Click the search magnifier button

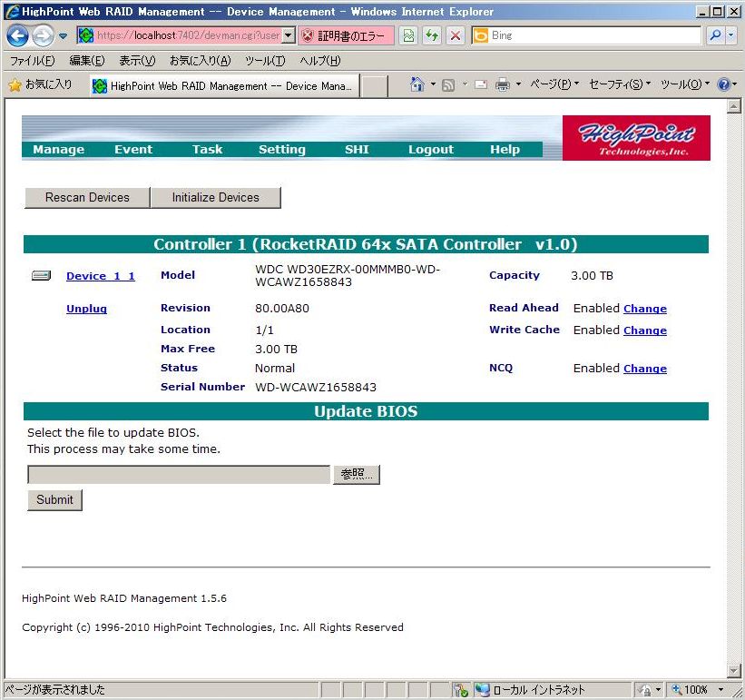(714, 35)
